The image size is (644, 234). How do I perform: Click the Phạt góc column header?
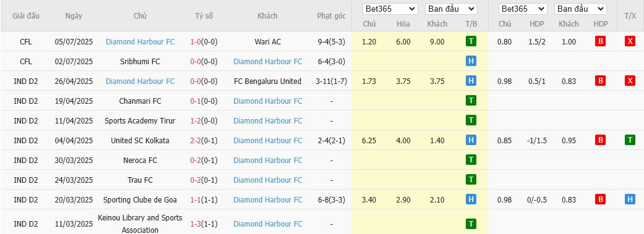click(332, 16)
